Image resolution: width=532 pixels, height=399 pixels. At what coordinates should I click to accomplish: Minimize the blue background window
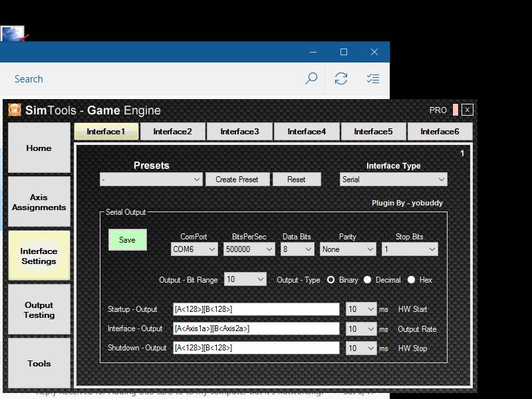[313, 52]
